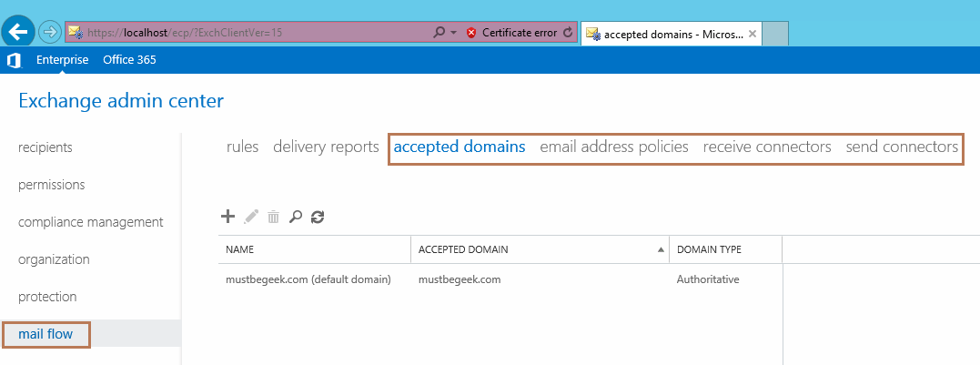The image size is (980, 365).
Task: Open protection in left navigation
Action: tap(47, 297)
